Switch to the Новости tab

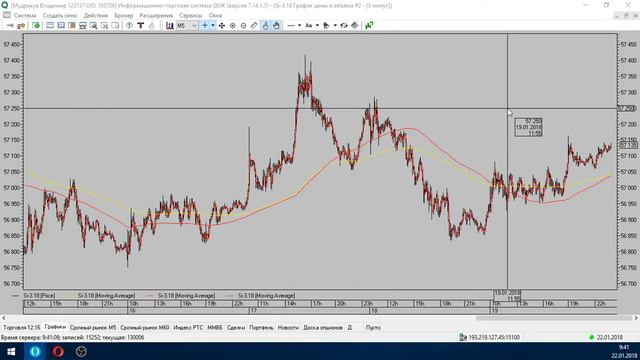point(288,327)
